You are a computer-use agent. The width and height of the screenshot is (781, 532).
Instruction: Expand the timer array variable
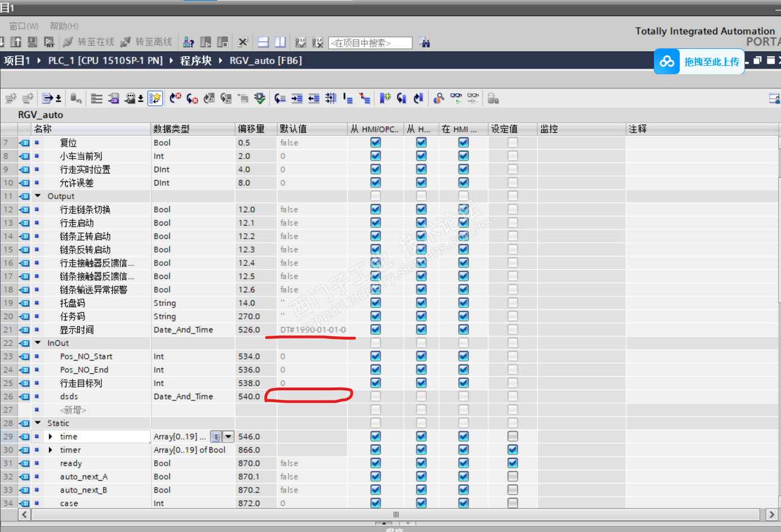click(x=51, y=450)
